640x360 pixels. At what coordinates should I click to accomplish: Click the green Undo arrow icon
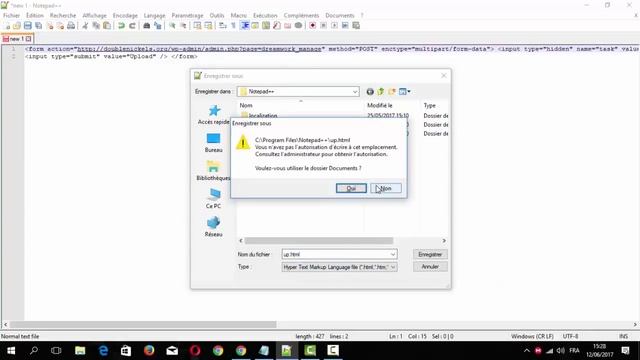pyautogui.click(x=121, y=26)
